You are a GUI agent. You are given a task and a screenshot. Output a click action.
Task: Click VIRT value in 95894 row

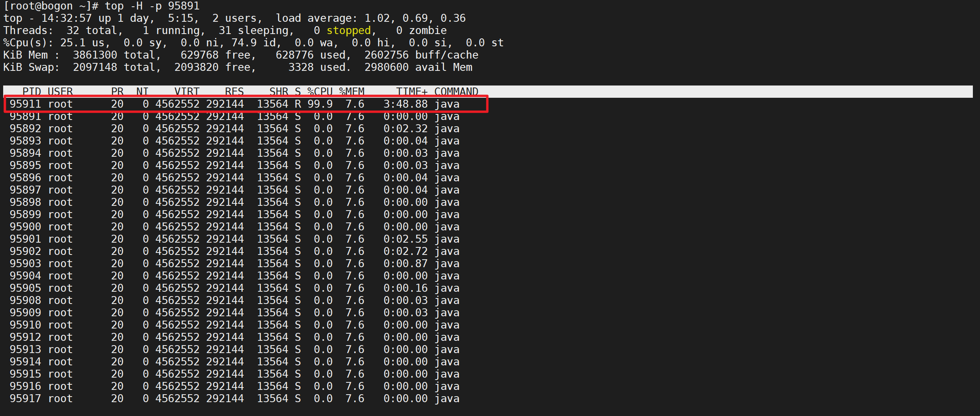click(x=177, y=153)
